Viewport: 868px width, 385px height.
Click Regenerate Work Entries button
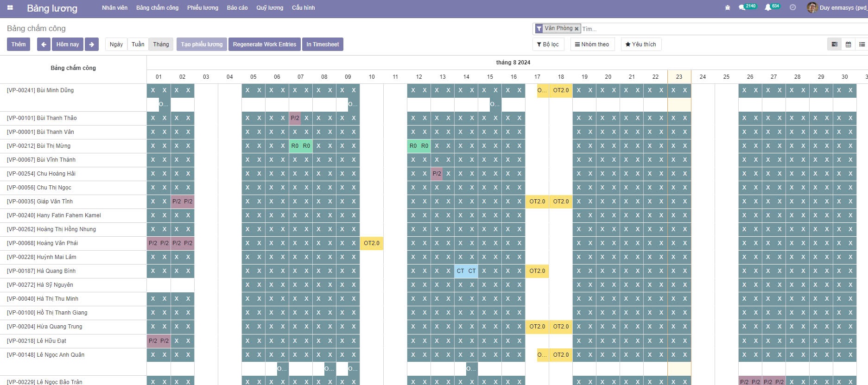(264, 44)
